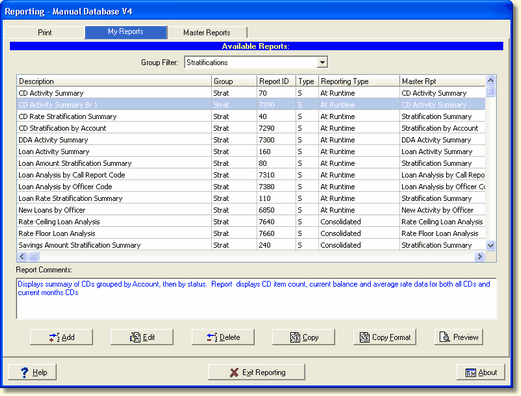Click the horizontal scroll left arrow
The width and height of the screenshot is (521, 396).
tap(22, 256)
